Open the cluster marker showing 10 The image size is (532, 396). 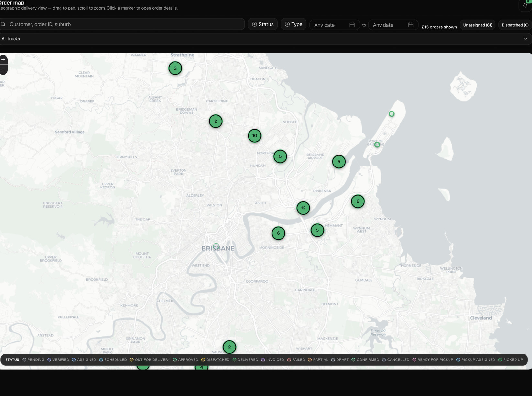tap(255, 136)
